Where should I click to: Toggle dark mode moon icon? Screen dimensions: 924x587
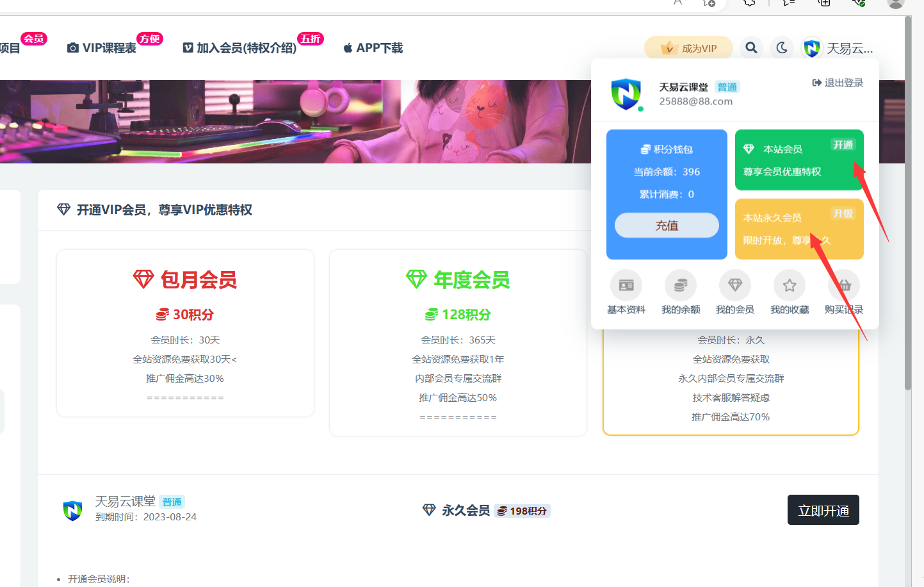(x=782, y=48)
